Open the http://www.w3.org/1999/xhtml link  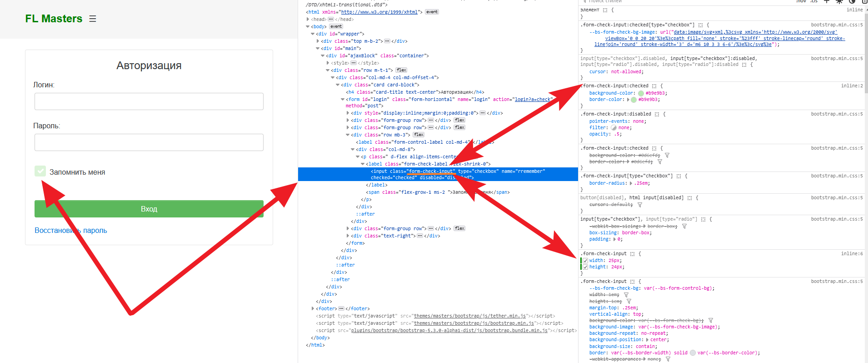[379, 12]
